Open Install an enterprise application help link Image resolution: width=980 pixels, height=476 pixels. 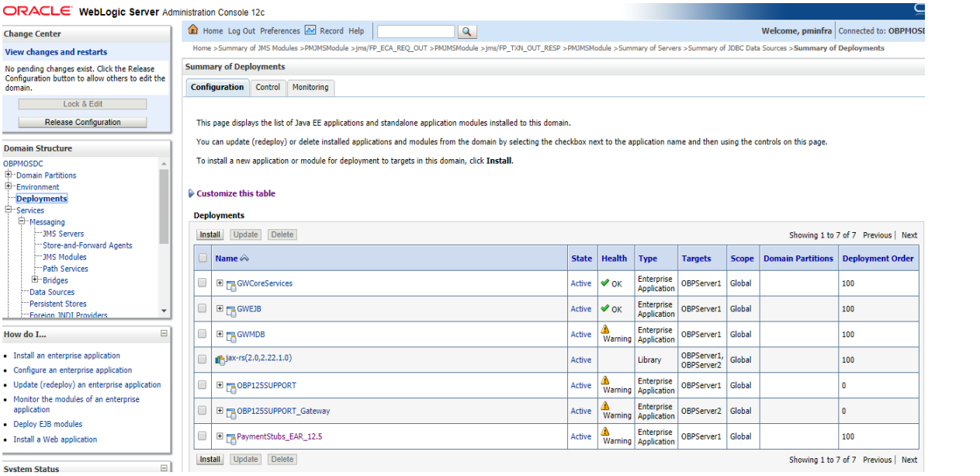pyautogui.click(x=67, y=356)
